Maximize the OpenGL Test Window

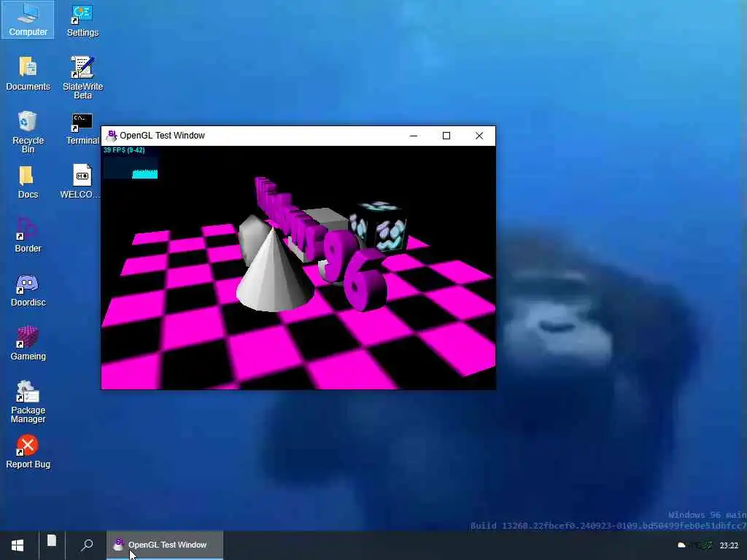446,136
